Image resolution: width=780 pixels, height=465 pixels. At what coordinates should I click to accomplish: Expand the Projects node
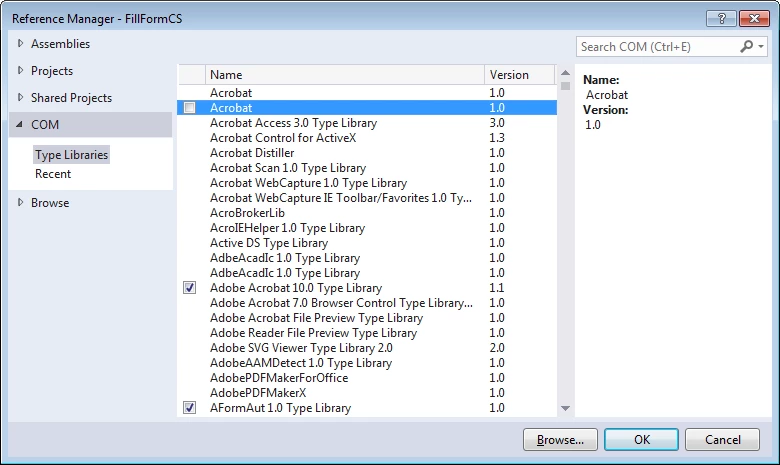pyautogui.click(x=20, y=70)
